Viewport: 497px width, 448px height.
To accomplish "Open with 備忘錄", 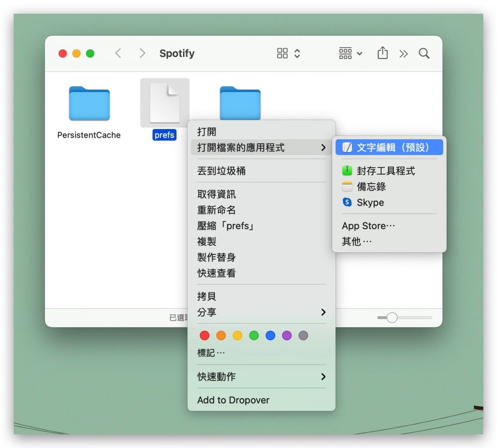I will click(x=389, y=186).
